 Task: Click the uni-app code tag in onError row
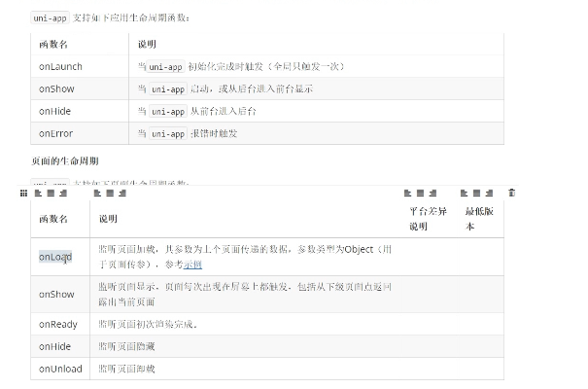tap(168, 134)
